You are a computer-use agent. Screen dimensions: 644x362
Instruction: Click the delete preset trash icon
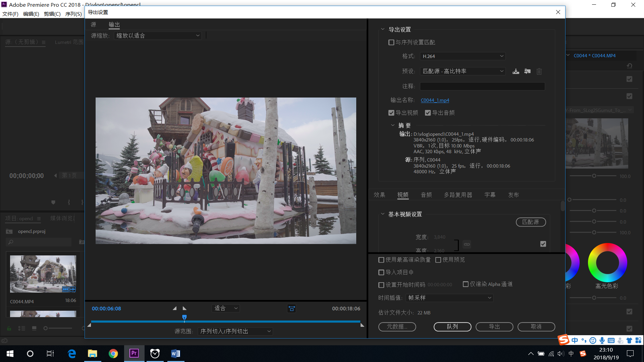[x=539, y=71]
